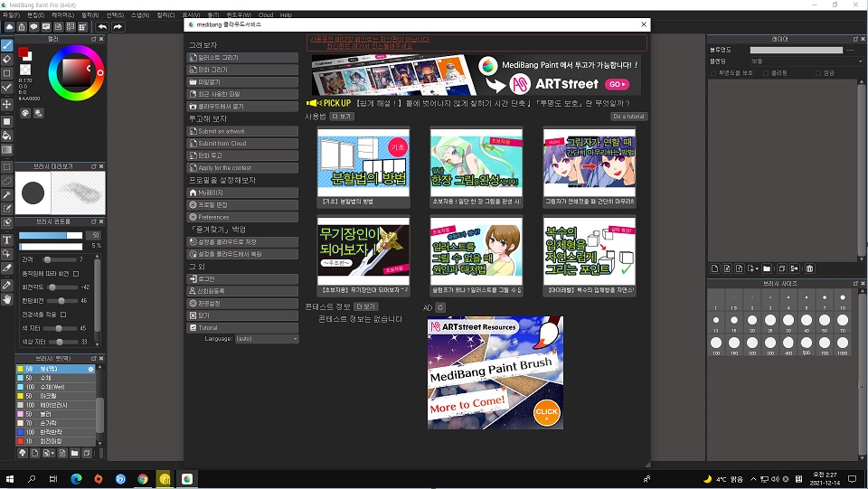Add brush folder icon below brush list
The image size is (868, 489).
(74, 453)
